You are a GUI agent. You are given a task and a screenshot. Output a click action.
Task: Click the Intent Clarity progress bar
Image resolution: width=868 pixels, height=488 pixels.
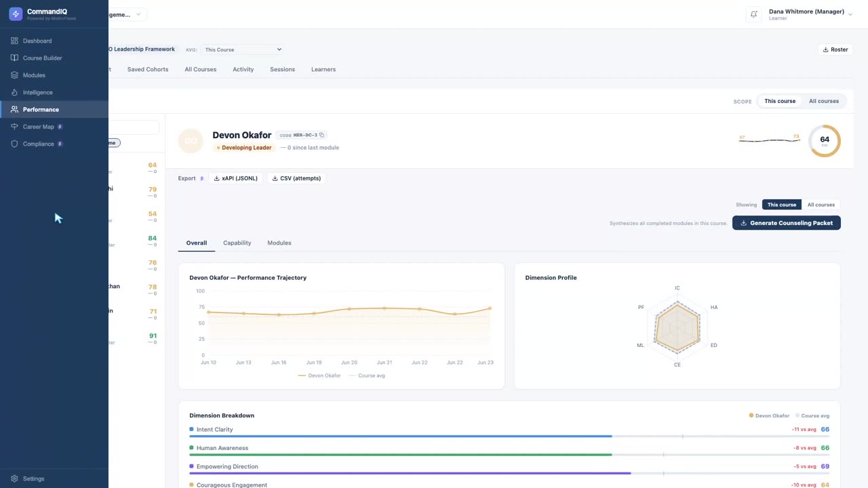509,436
